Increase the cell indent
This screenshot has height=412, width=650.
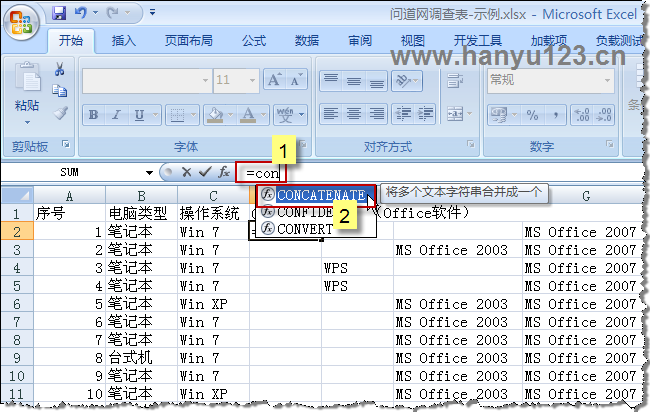tap(425, 114)
